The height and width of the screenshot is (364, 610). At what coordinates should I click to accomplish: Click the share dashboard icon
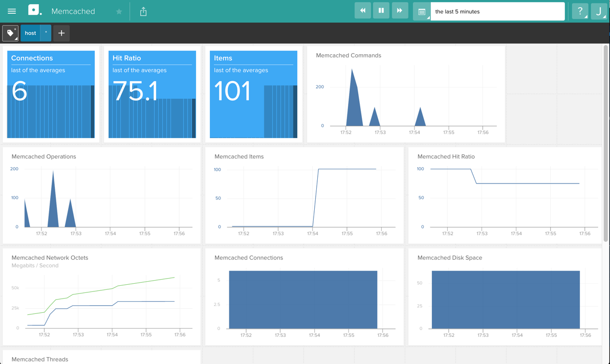point(143,11)
